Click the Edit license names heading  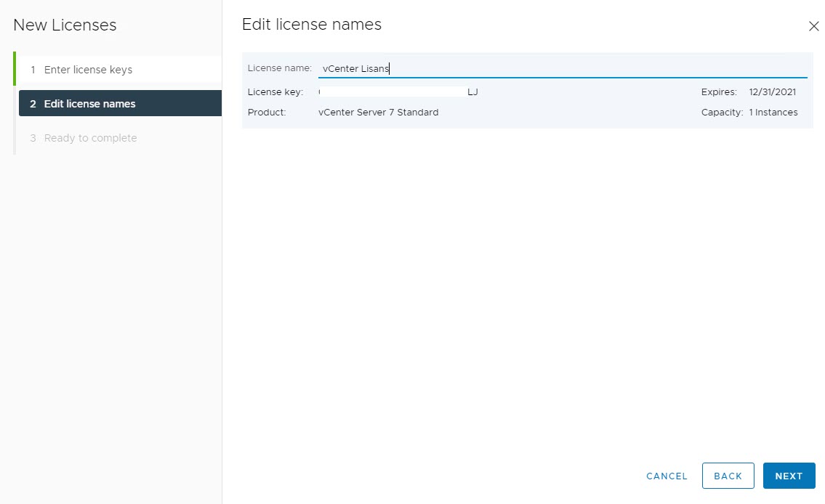click(311, 25)
